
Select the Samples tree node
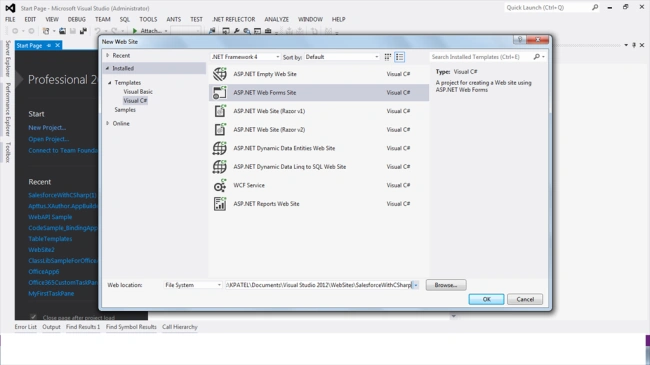(125, 110)
